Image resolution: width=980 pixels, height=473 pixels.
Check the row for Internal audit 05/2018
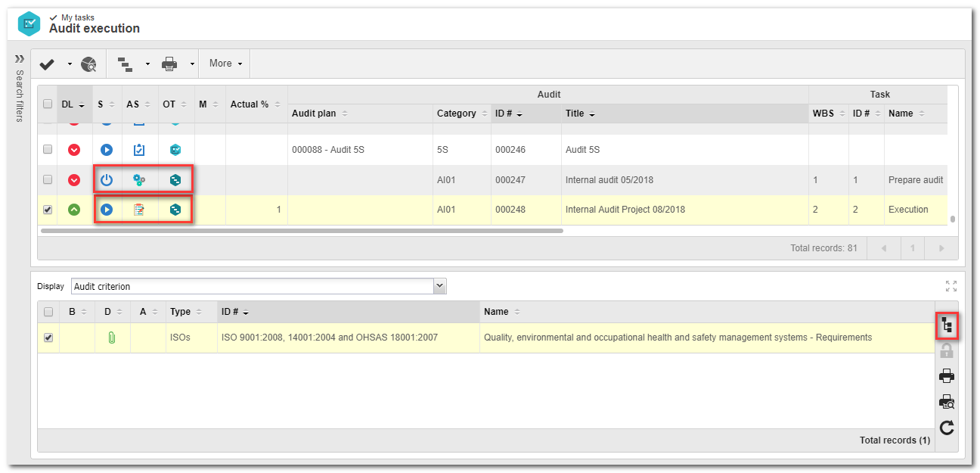pos(48,180)
